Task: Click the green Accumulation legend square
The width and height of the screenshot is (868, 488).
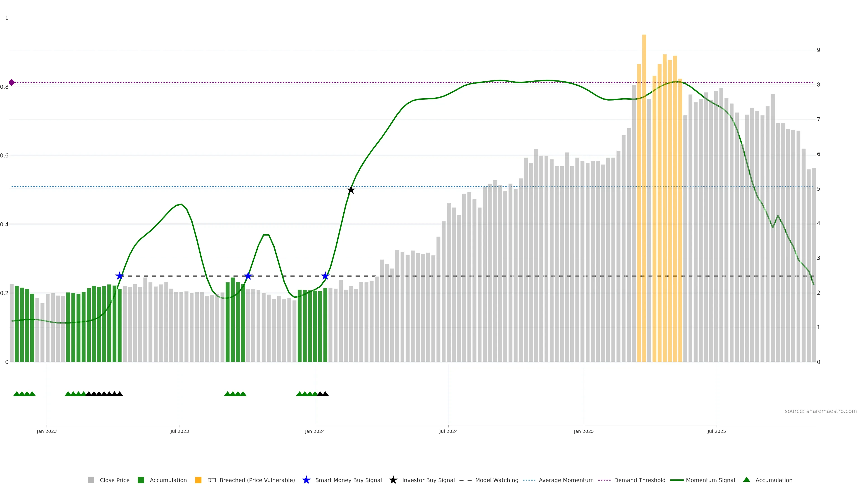Action: [x=141, y=480]
